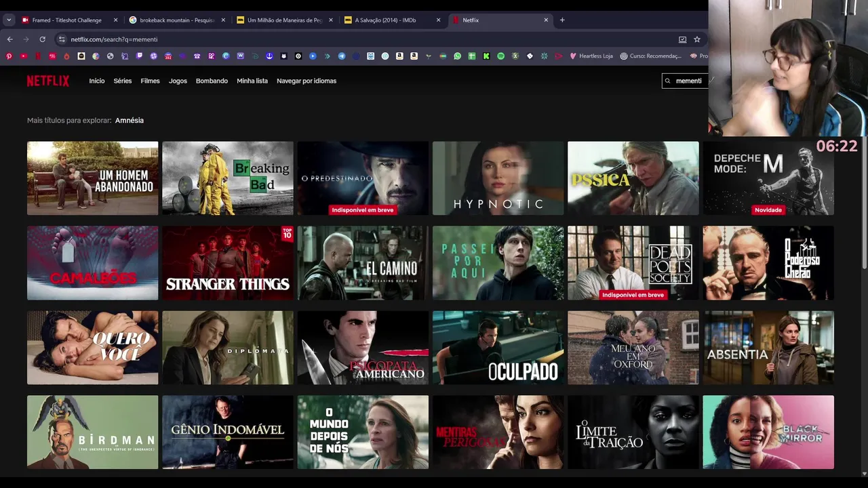
Task: Switch to Um Milhão de Maneiras tab
Action: pyautogui.click(x=284, y=20)
